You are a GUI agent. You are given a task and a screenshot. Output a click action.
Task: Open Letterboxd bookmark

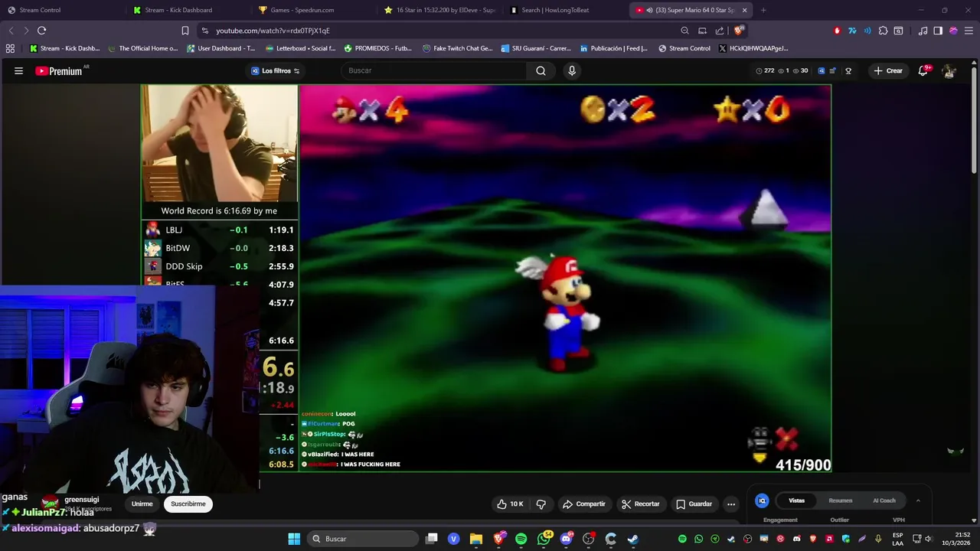(x=300, y=48)
